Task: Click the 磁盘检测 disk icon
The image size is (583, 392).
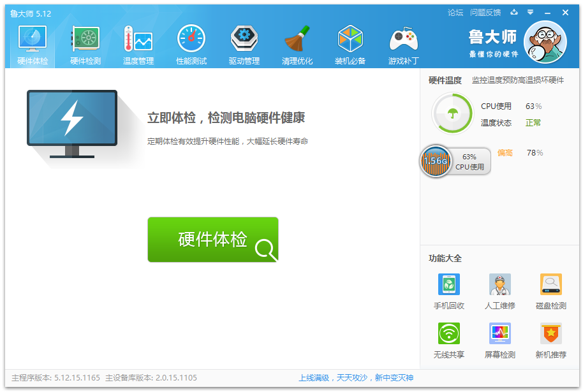Action: (x=550, y=284)
